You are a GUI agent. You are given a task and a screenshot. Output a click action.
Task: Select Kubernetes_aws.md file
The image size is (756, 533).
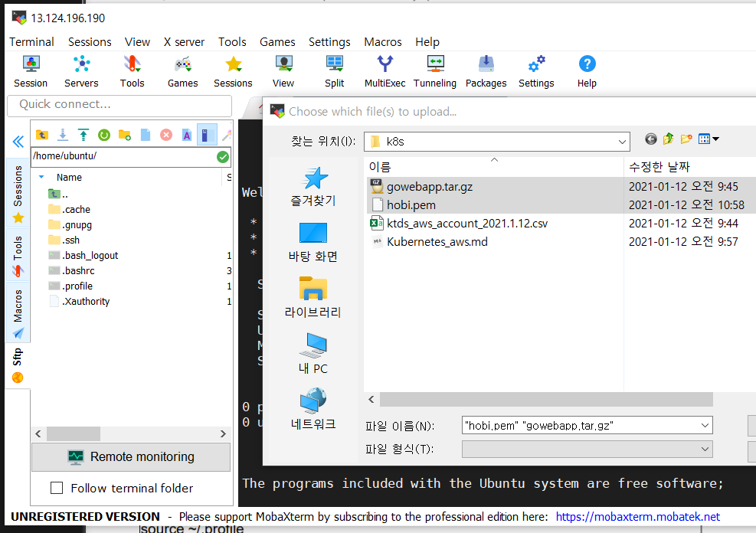tap(437, 241)
